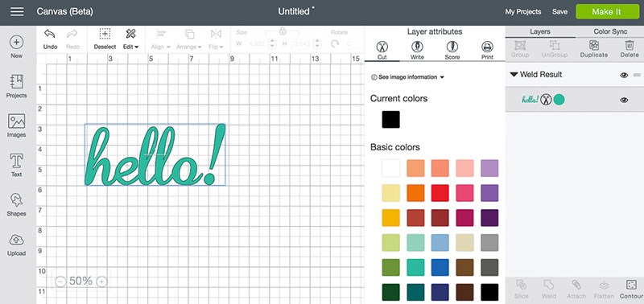Pick the brown basic swatch
The width and height of the screenshot is (644, 304).
pyautogui.click(x=464, y=268)
